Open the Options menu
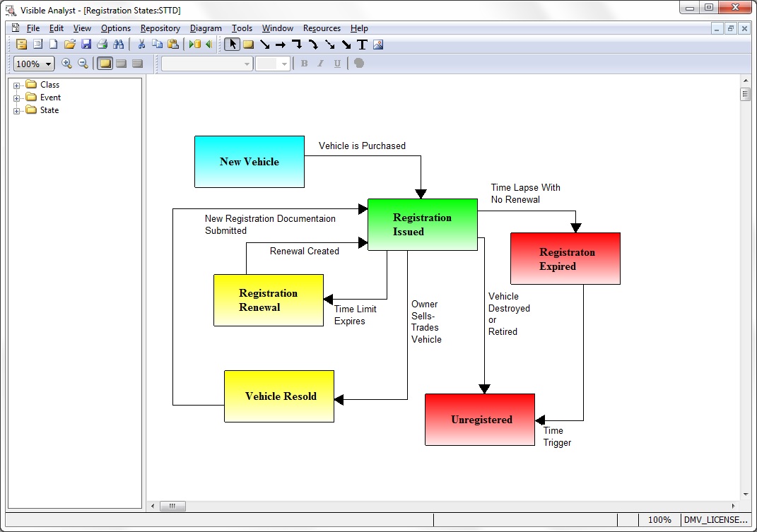The width and height of the screenshot is (757, 532). (116, 28)
